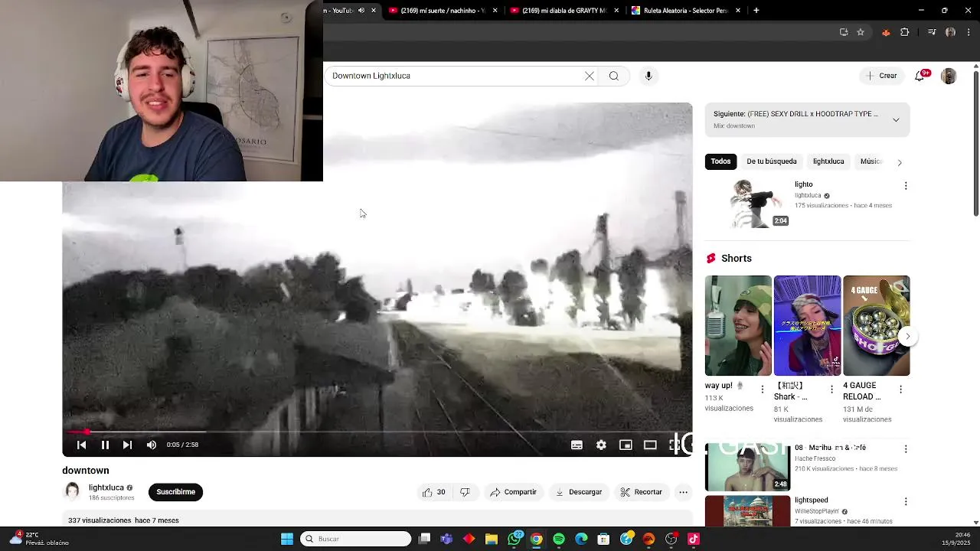Show more filter chips arrow

(900, 162)
